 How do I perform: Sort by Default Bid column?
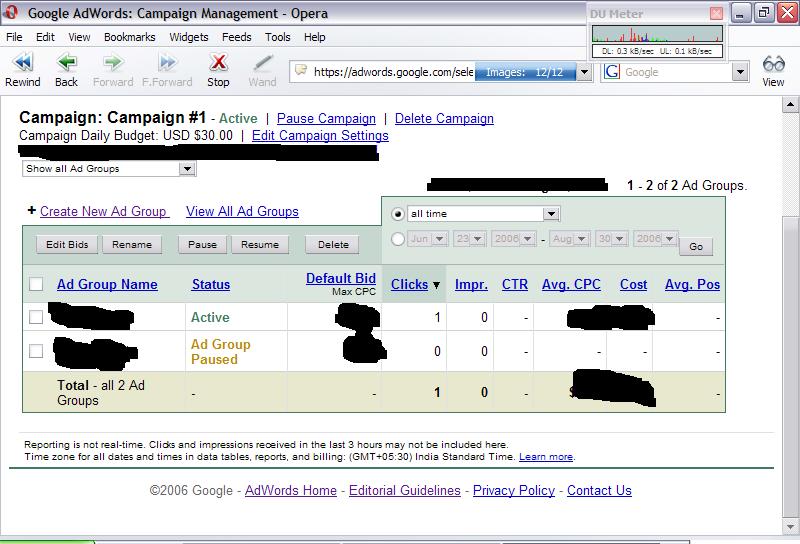[341, 279]
